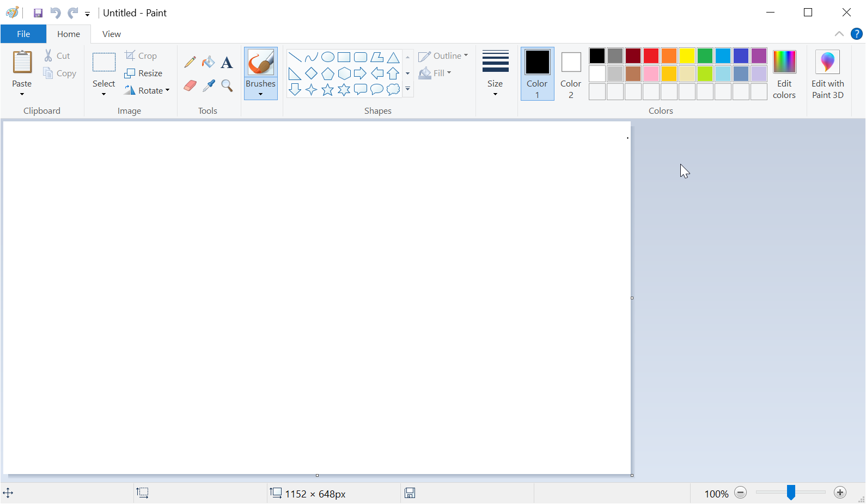
Task: Pick the yellow color swatch
Action: click(x=687, y=56)
